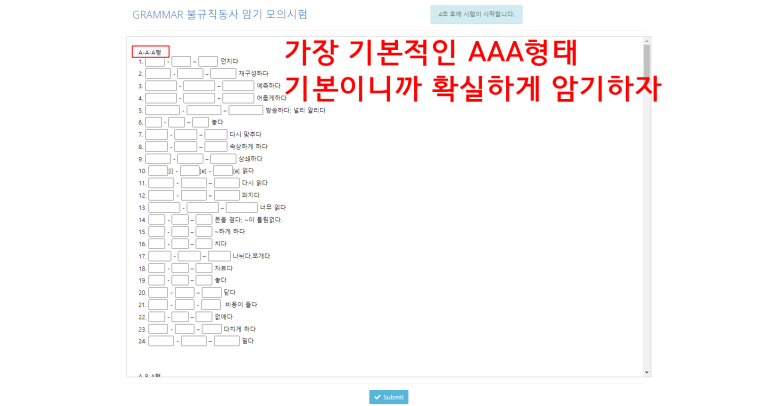Focus first input box of row 7
Screen dimensions: 773x406
[156, 135]
